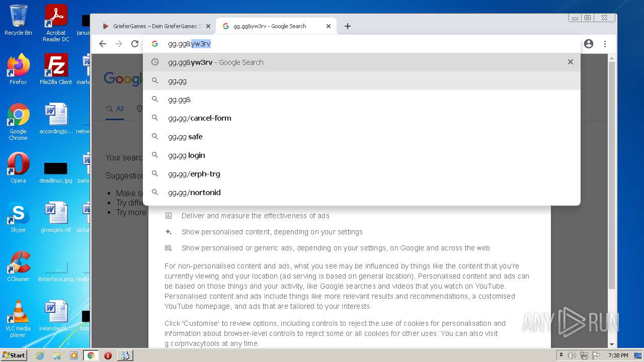Launch Skype from the desktop

click(x=18, y=217)
